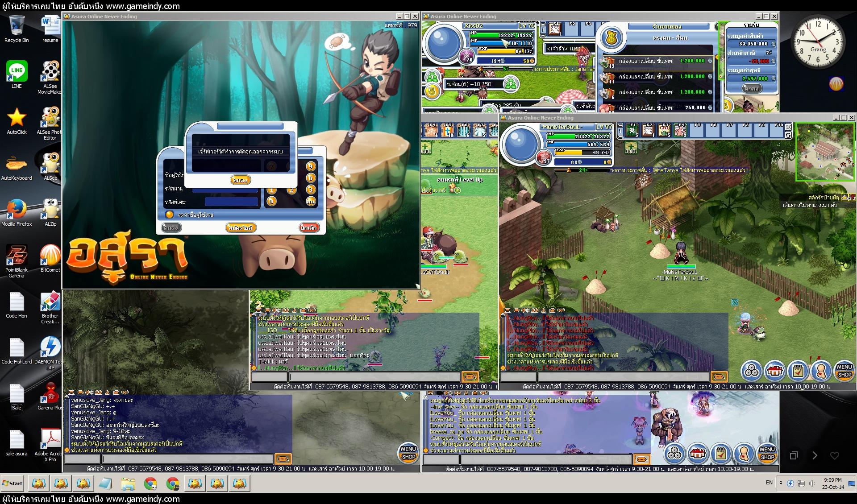Click the F1 hotbar item in KissU2 window

click(555, 29)
